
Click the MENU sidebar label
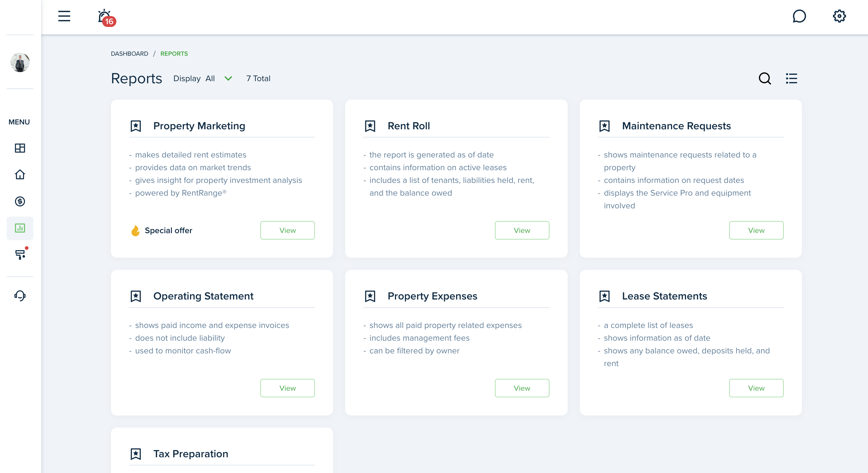click(x=19, y=122)
